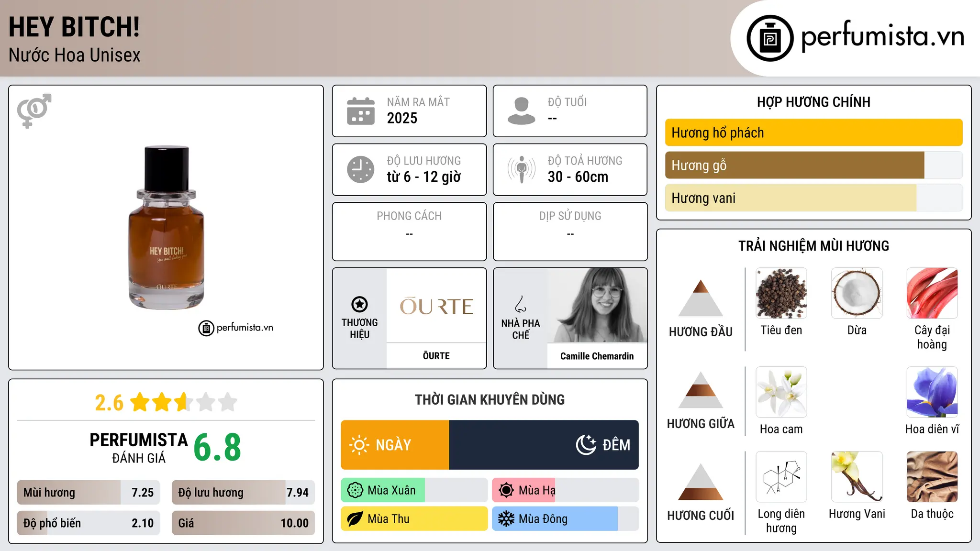
Task: Click the 2.6 star rating number
Action: point(109,403)
